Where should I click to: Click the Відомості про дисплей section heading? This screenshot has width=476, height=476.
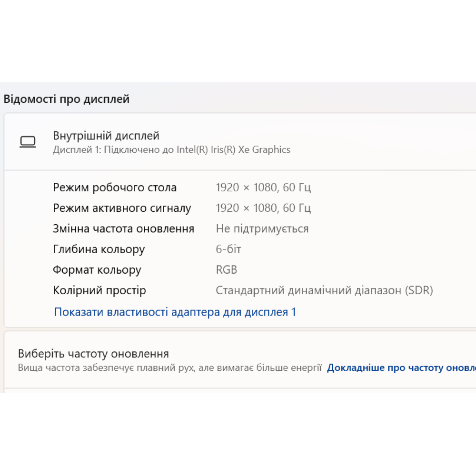click(67, 99)
